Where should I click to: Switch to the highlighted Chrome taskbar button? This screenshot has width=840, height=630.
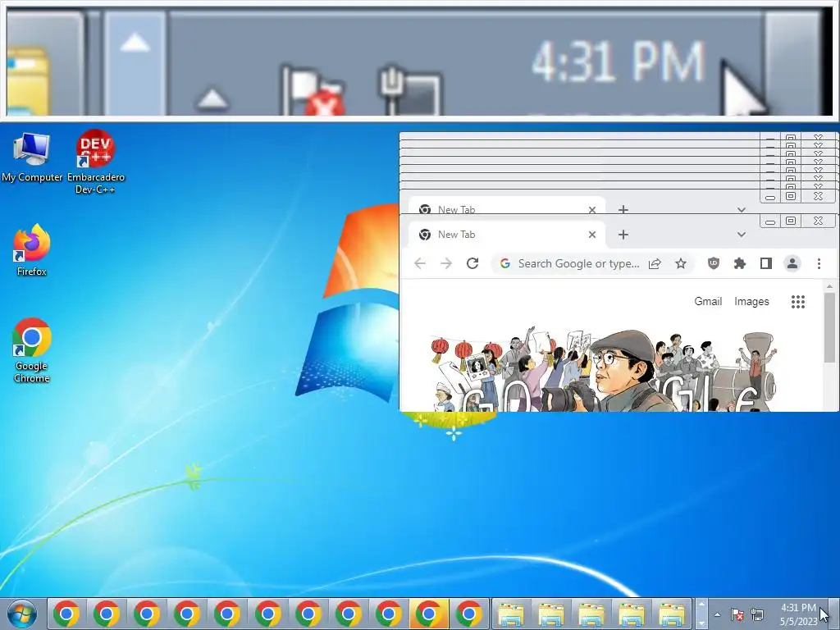pyautogui.click(x=428, y=614)
